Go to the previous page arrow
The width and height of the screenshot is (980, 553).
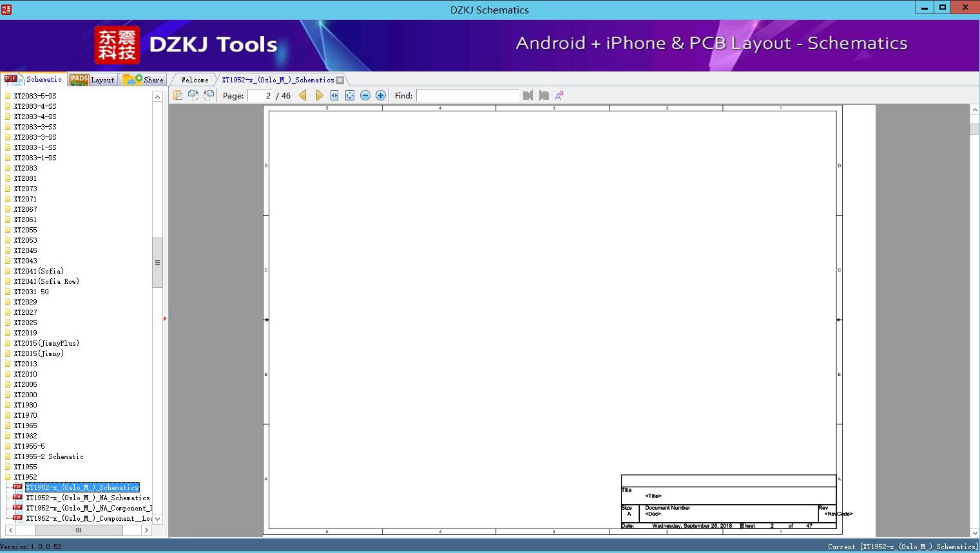coord(303,95)
